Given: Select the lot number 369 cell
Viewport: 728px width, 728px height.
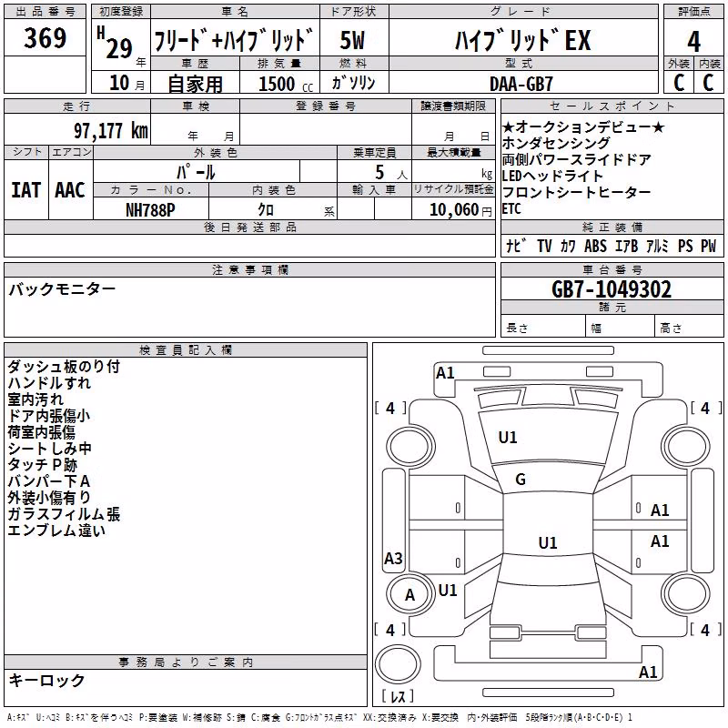Looking at the screenshot, I should point(45,37).
